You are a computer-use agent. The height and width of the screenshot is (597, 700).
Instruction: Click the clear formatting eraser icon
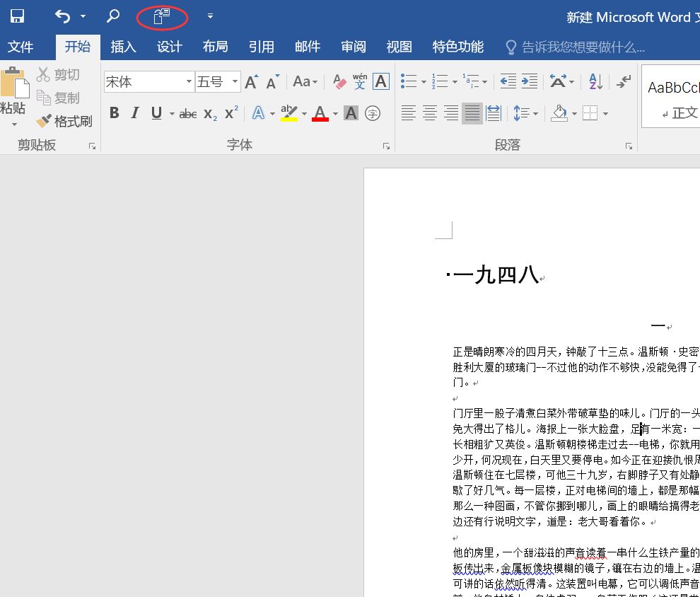(x=339, y=82)
